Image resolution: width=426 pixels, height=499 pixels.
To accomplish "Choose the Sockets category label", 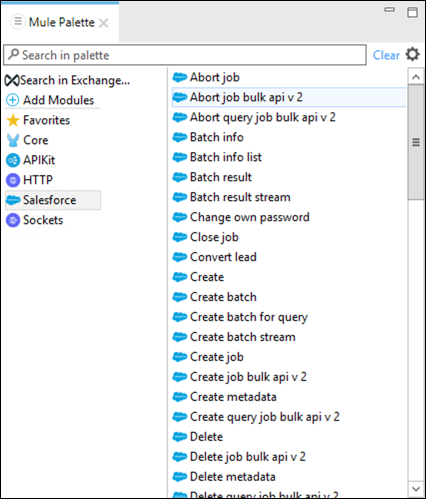I will 43,220.
